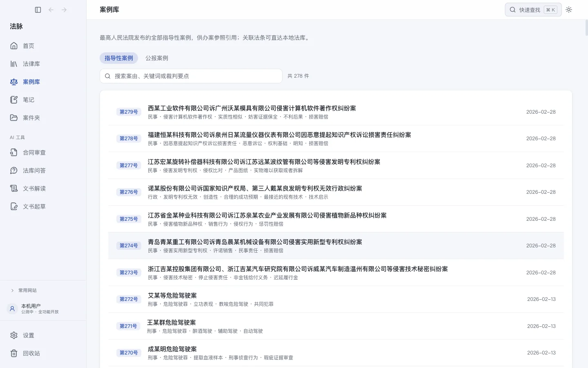Screen dimensions: 588x368
Task: Click the page vertical scrollbar thumb
Action: tap(586, 28)
